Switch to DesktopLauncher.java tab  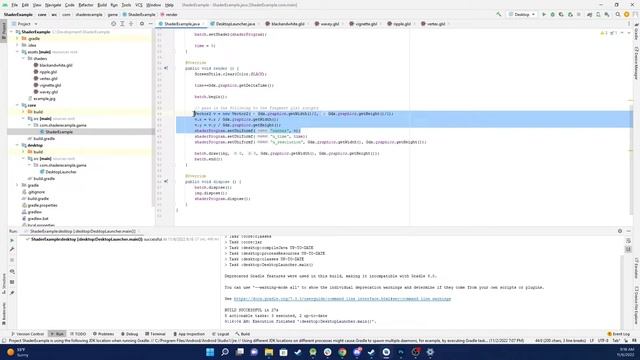coord(235,24)
